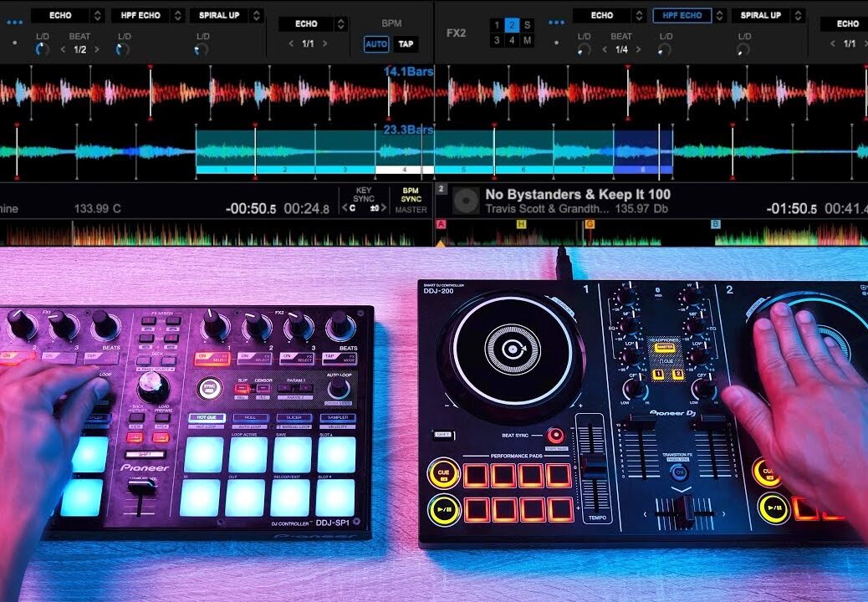This screenshot has width=868, height=602.
Task: Open the three-dot menu of the FX2 unit
Action: tap(556, 23)
